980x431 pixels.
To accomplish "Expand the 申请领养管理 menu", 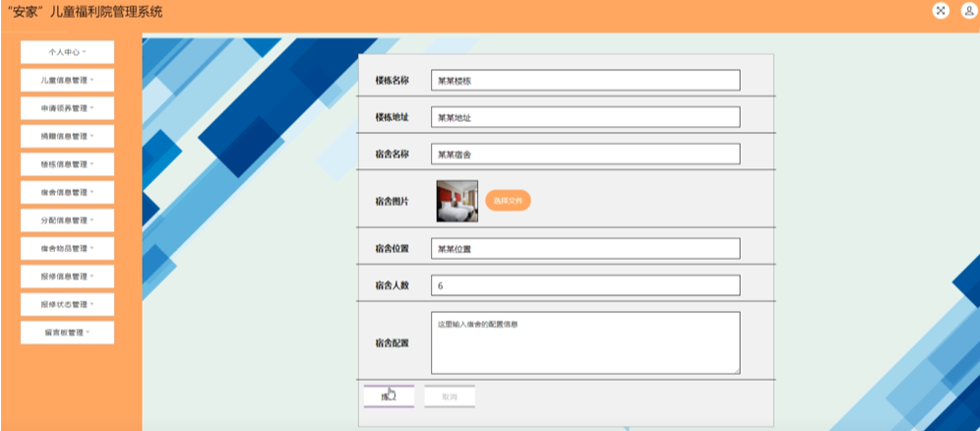I will [x=68, y=108].
